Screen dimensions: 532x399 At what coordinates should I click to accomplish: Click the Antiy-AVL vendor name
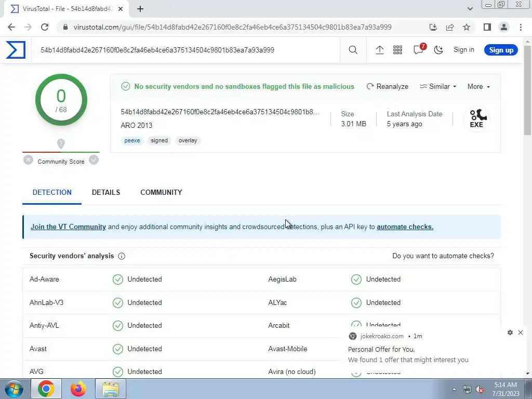click(44, 325)
